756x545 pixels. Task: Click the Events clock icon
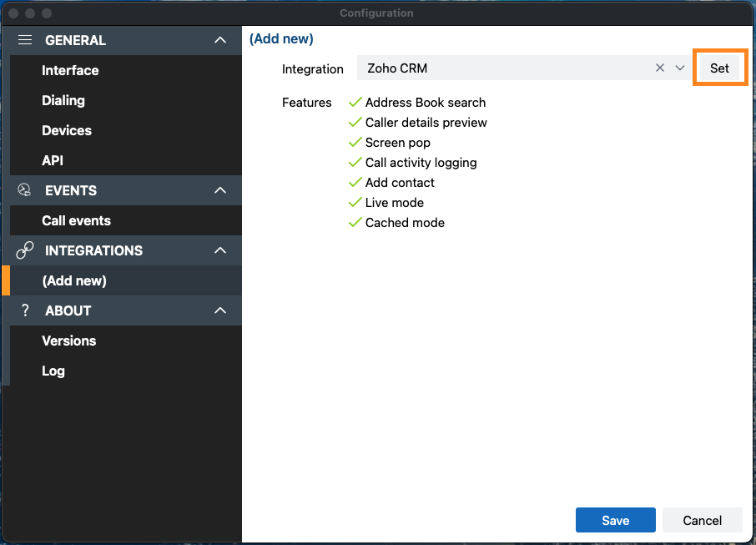pyautogui.click(x=24, y=190)
